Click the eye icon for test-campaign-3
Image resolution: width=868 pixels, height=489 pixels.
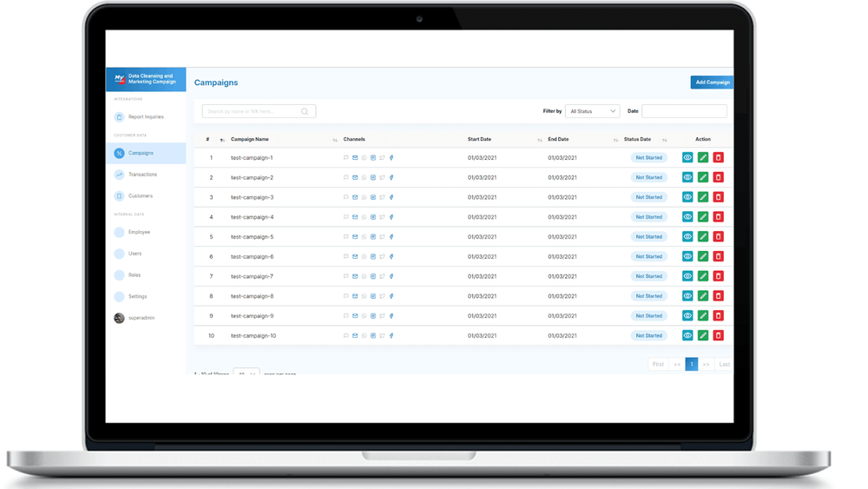click(687, 197)
